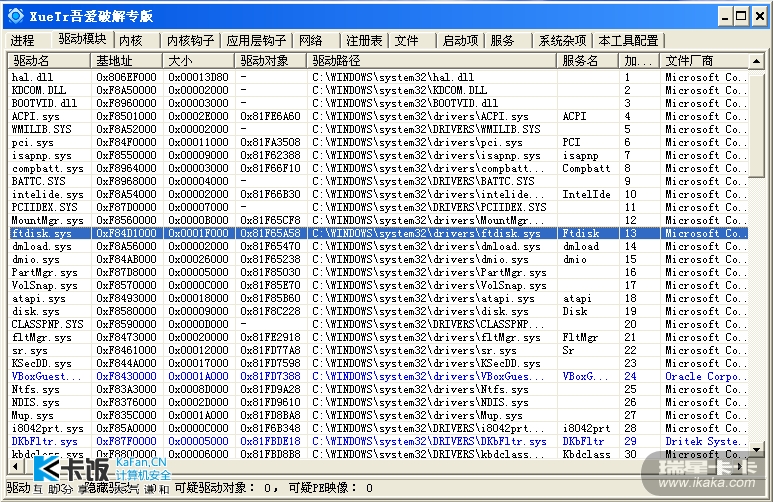Select the hal.dll driver row
The height and width of the screenshot is (502, 773).
(378, 77)
